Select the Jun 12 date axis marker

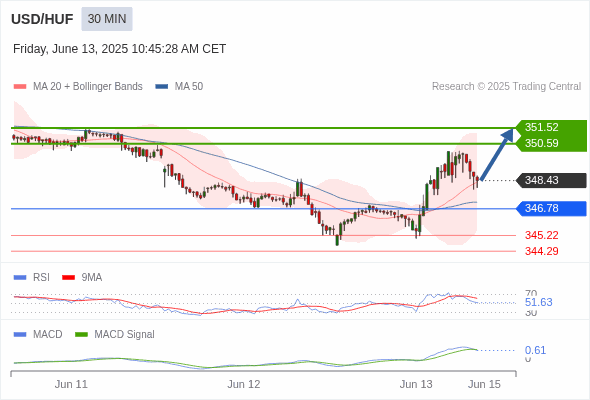pyautogui.click(x=243, y=384)
